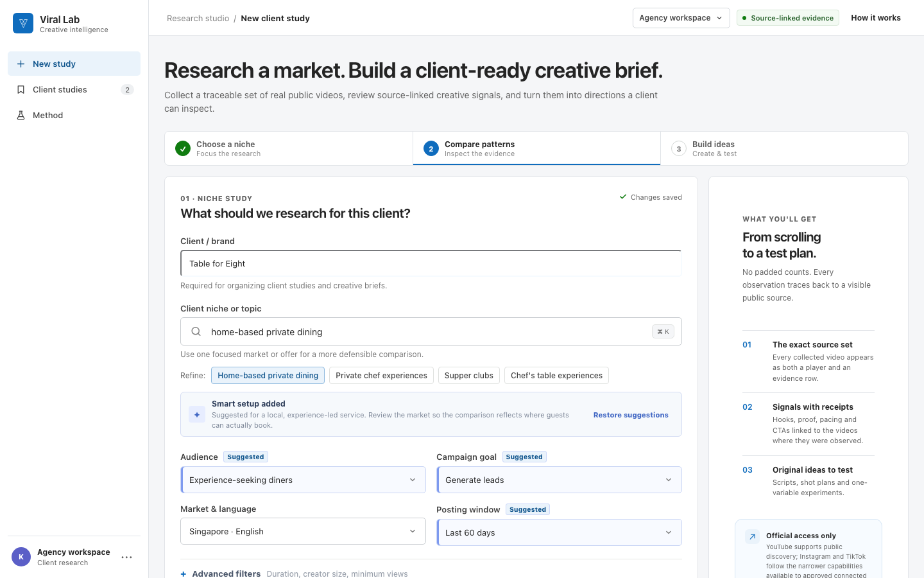The width and height of the screenshot is (924, 578).
Task: Open the How it works link
Action: coord(876,18)
